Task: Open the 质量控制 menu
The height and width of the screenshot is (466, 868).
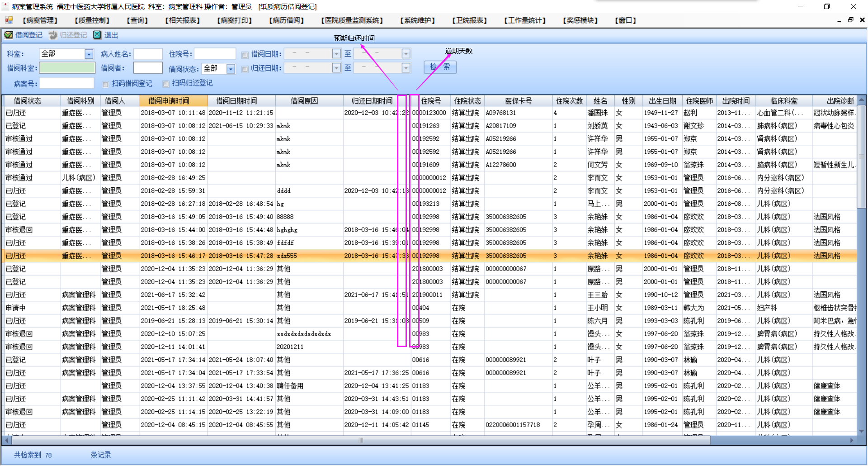Action: click(92, 20)
